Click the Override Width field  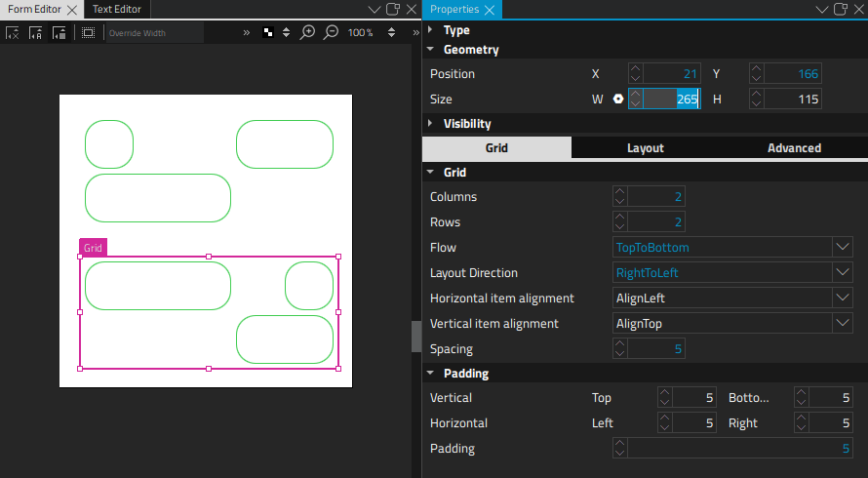pyautogui.click(x=154, y=33)
